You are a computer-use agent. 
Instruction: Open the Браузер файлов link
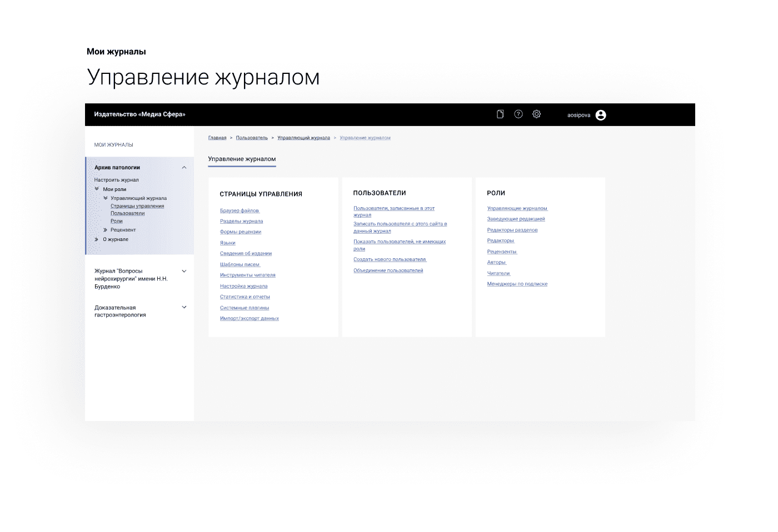tap(240, 210)
